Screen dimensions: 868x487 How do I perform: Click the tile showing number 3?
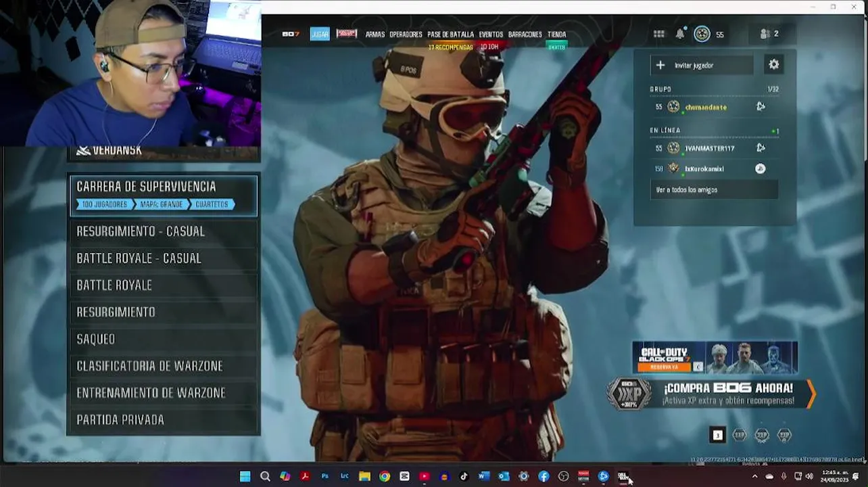pyautogui.click(x=718, y=435)
